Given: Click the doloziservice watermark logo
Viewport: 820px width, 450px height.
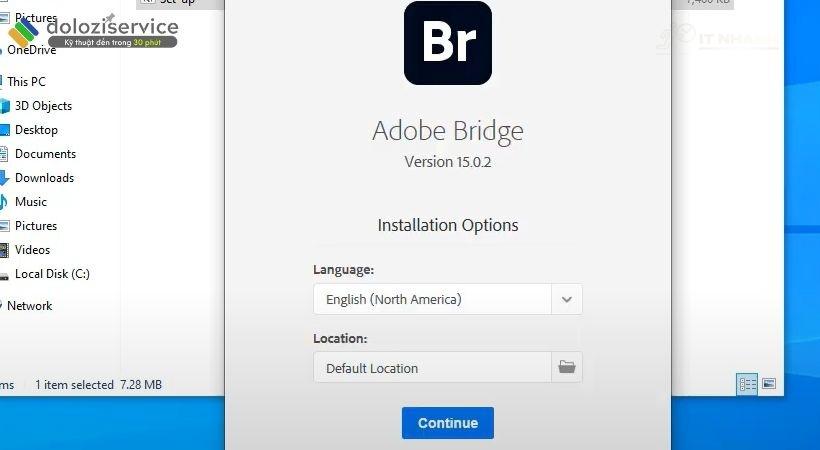Looking at the screenshot, I should [93, 31].
